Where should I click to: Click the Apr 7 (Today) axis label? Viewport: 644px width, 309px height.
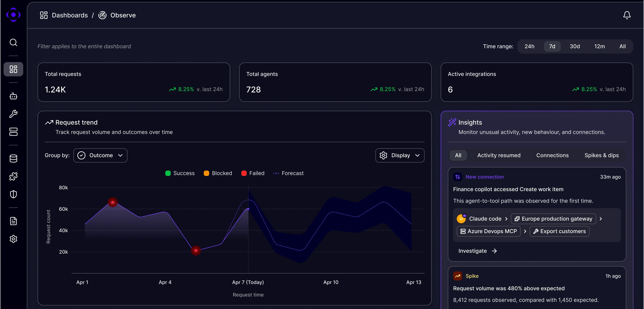click(x=248, y=282)
